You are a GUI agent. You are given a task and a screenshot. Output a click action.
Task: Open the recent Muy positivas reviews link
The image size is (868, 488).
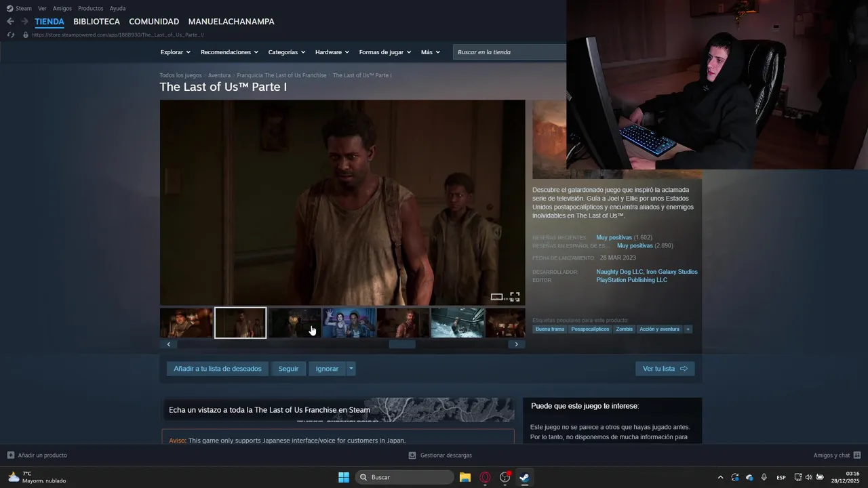tap(614, 238)
